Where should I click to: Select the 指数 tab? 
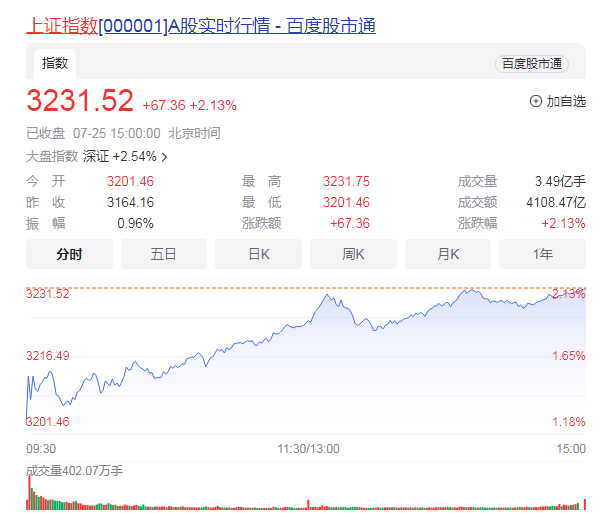(55, 64)
